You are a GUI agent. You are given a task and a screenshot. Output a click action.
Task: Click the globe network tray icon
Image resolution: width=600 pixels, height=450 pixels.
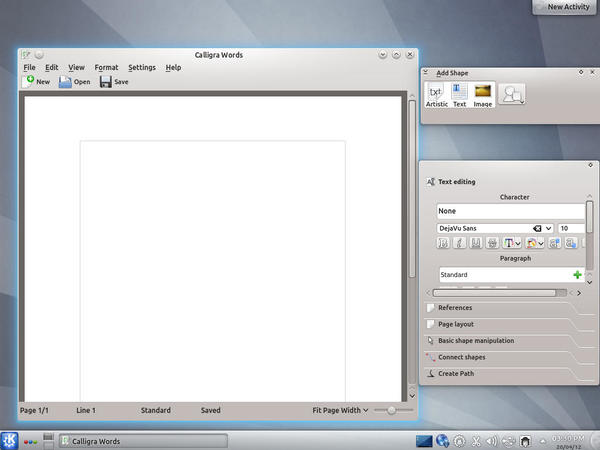tap(442, 441)
